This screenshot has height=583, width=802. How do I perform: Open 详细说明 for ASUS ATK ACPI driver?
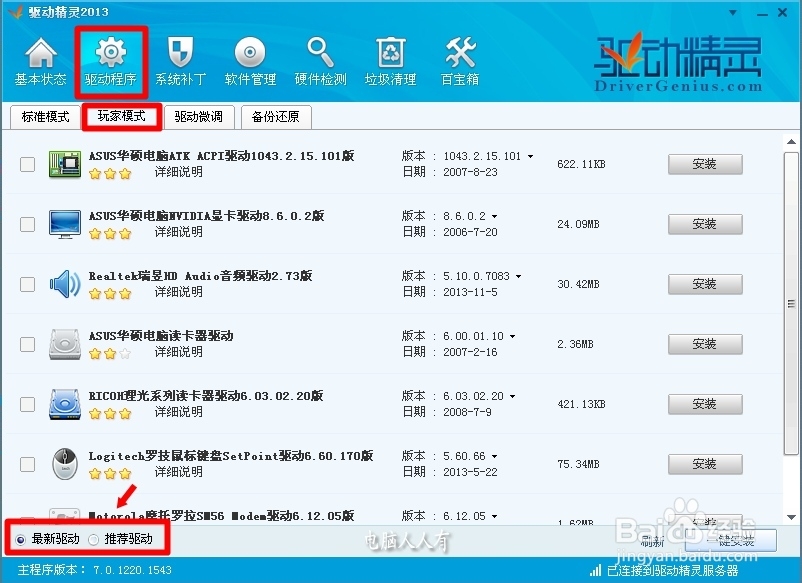179,172
